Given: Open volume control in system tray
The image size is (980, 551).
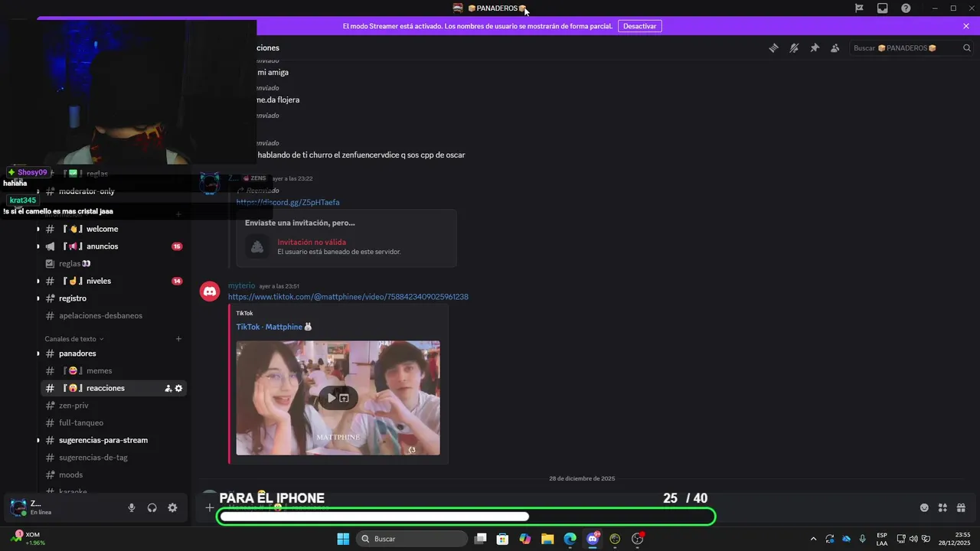Looking at the screenshot, I should tap(913, 539).
